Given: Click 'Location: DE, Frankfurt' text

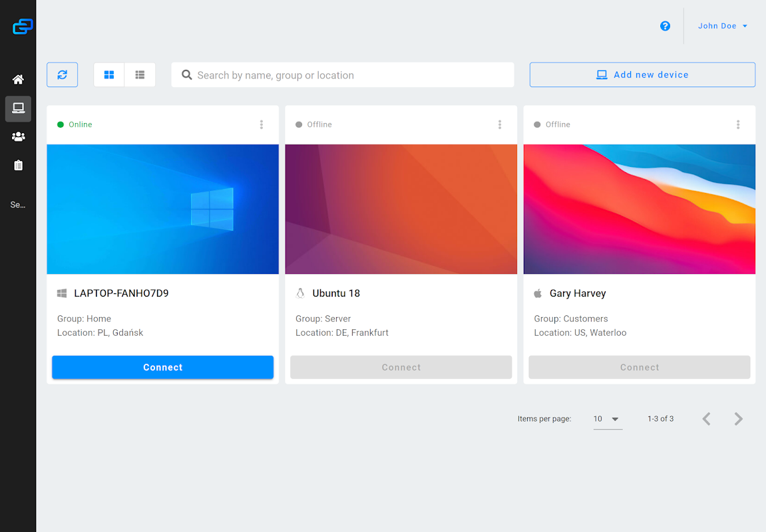Looking at the screenshot, I should coord(342,333).
